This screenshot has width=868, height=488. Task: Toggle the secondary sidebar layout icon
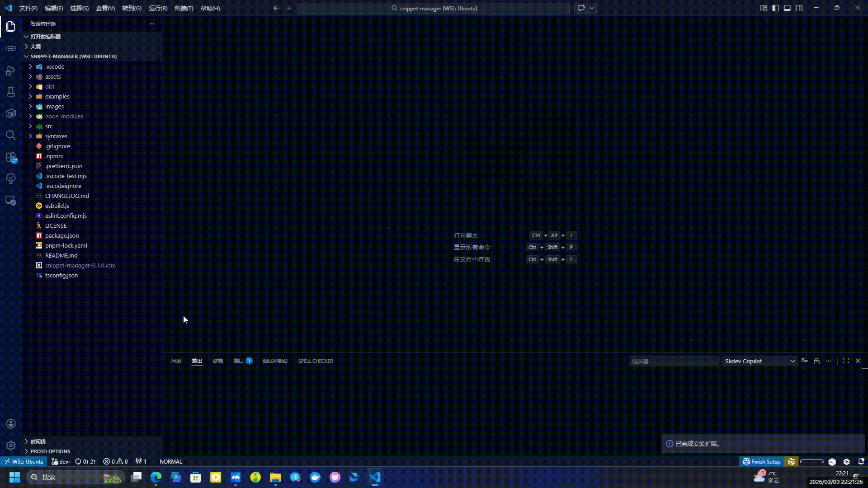[799, 8]
